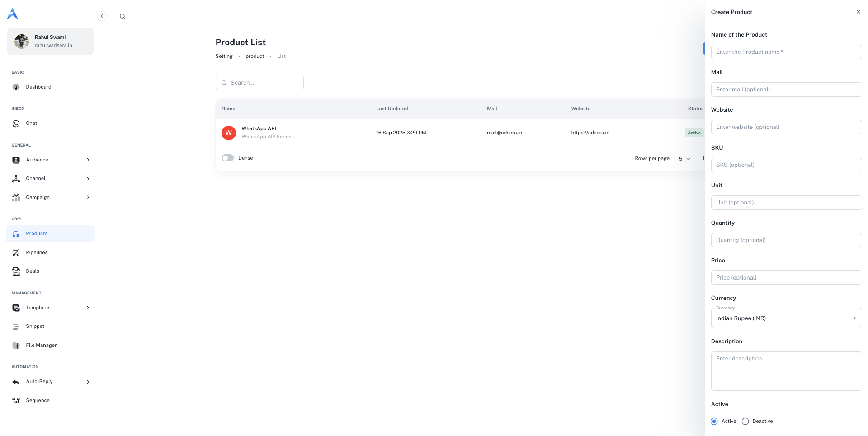Collapse the sidebar with the arrow button
Viewport: 868px width, 436px height.
pos(102,16)
